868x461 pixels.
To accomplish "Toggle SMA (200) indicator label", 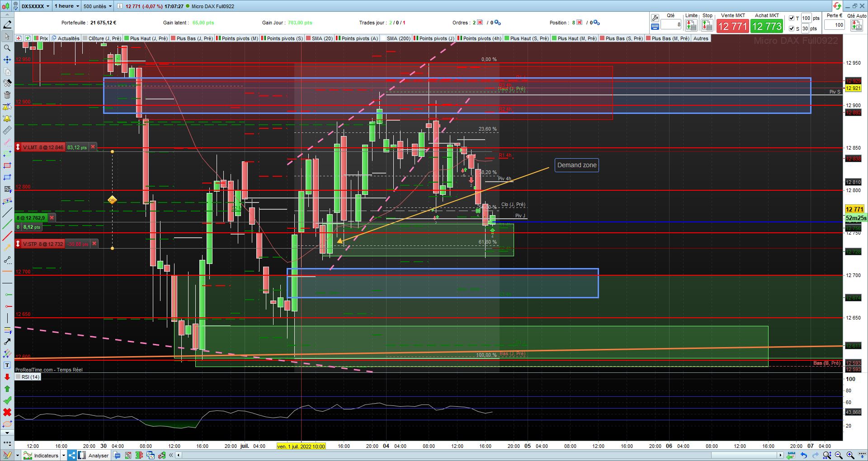I will (396, 38).
